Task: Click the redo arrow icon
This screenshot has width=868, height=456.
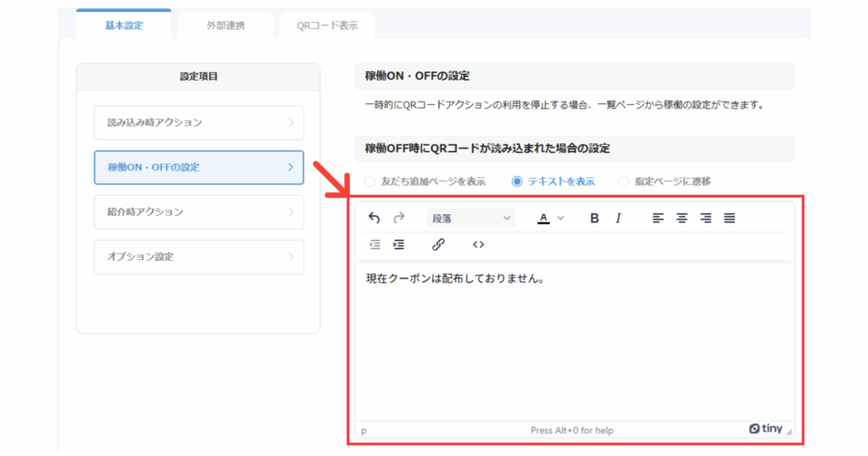Action: point(399,219)
